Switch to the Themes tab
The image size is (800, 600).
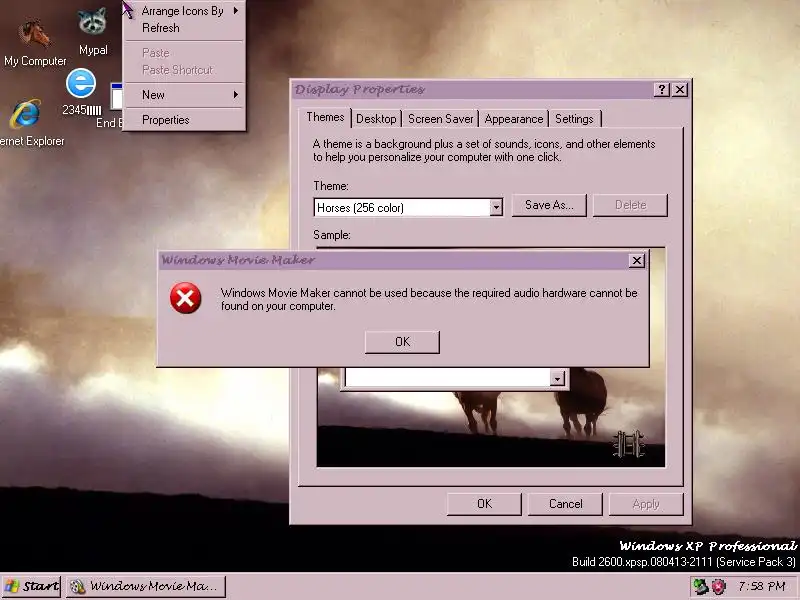click(x=325, y=117)
